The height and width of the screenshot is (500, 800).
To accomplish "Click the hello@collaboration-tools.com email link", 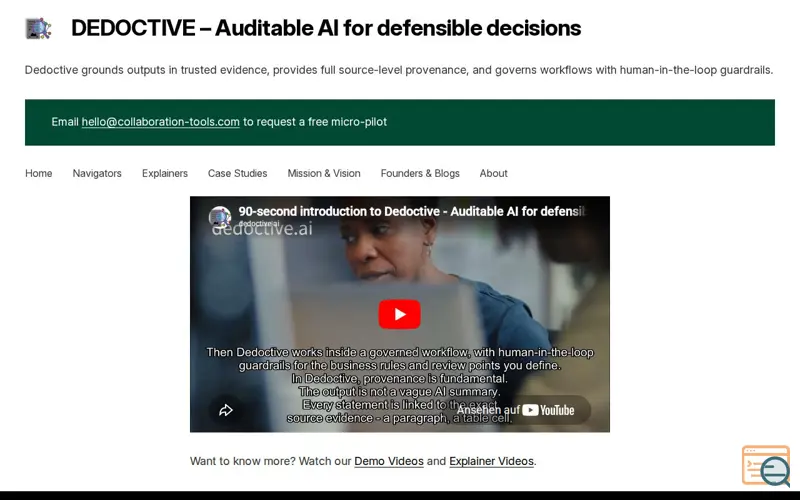I will point(160,122).
